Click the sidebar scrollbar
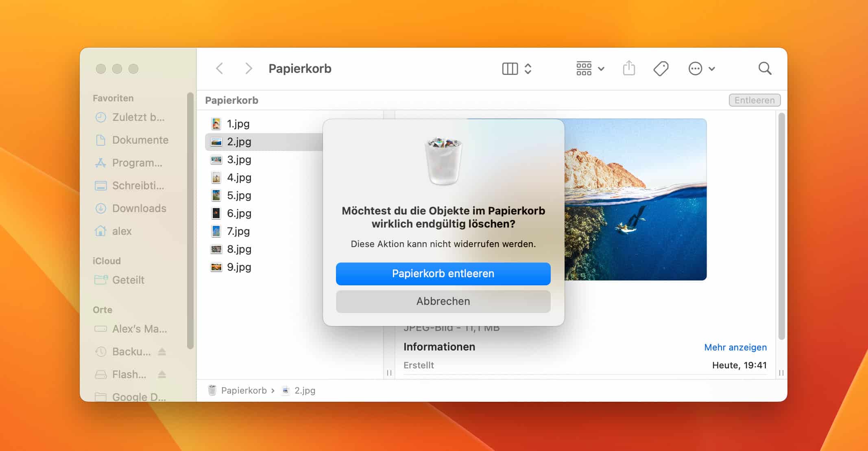868x451 pixels. click(190, 221)
